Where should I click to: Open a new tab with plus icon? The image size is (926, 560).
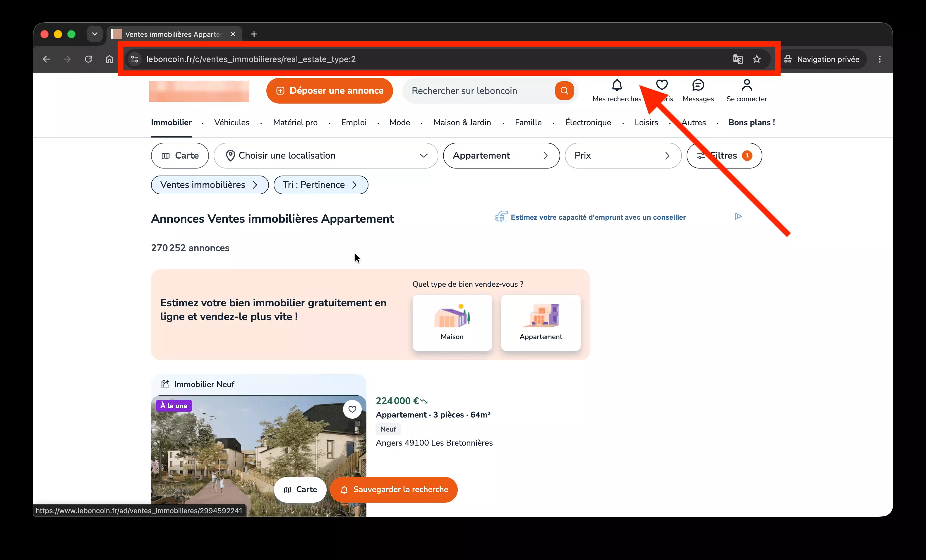pyautogui.click(x=254, y=34)
